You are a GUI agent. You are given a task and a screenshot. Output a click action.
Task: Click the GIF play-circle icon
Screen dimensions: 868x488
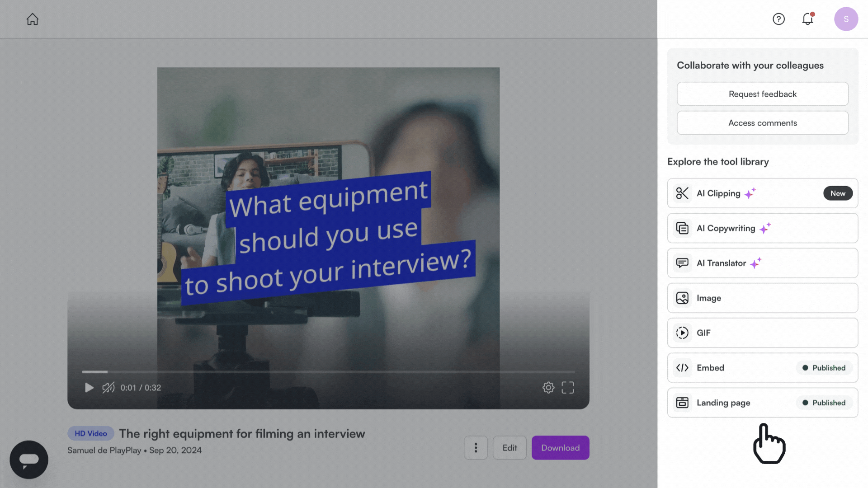(x=682, y=333)
